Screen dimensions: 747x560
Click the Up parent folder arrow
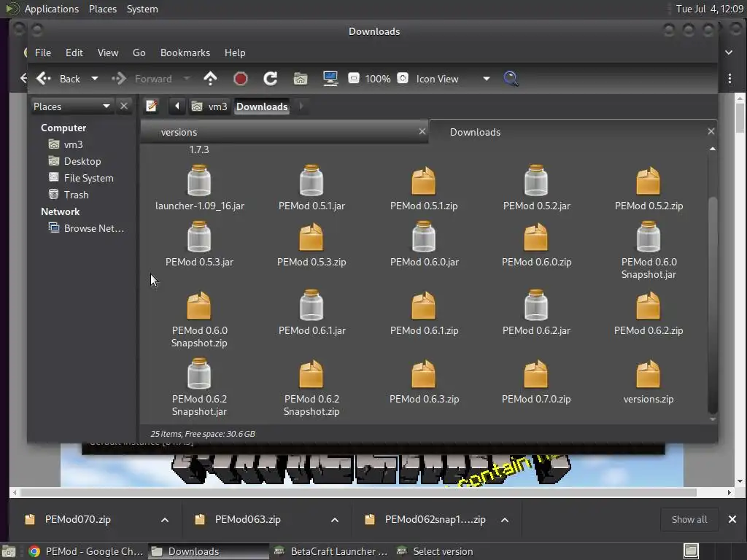[x=210, y=79]
